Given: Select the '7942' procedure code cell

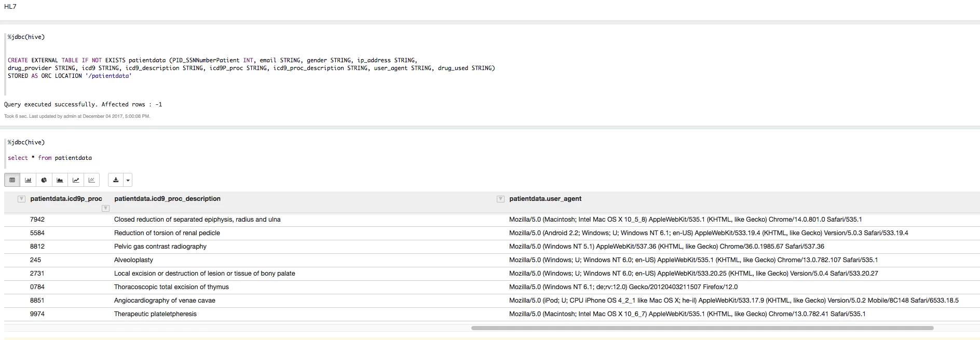Looking at the screenshot, I should [37, 220].
